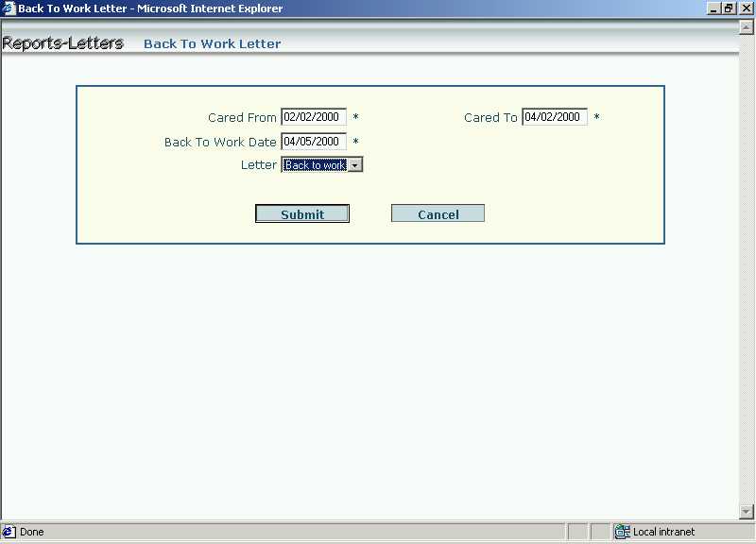Minimize the Internet Explorer window
Image resolution: width=756 pixels, height=544 pixels.
coord(714,8)
